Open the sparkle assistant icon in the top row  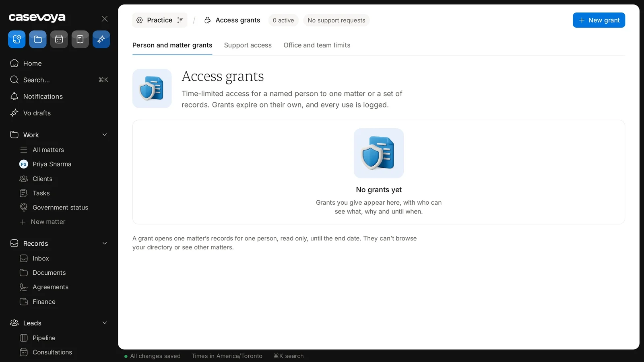(x=101, y=39)
